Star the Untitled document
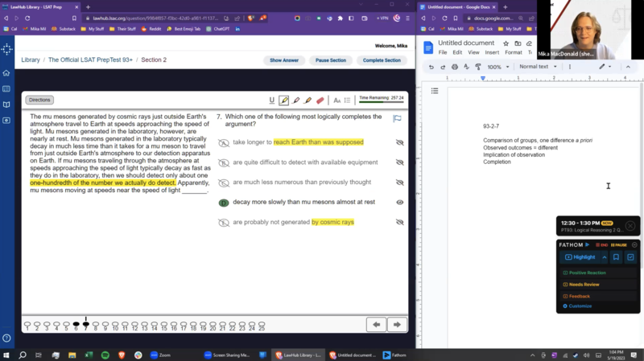Screen dimensions: 644x361 pyautogui.click(x=506, y=43)
